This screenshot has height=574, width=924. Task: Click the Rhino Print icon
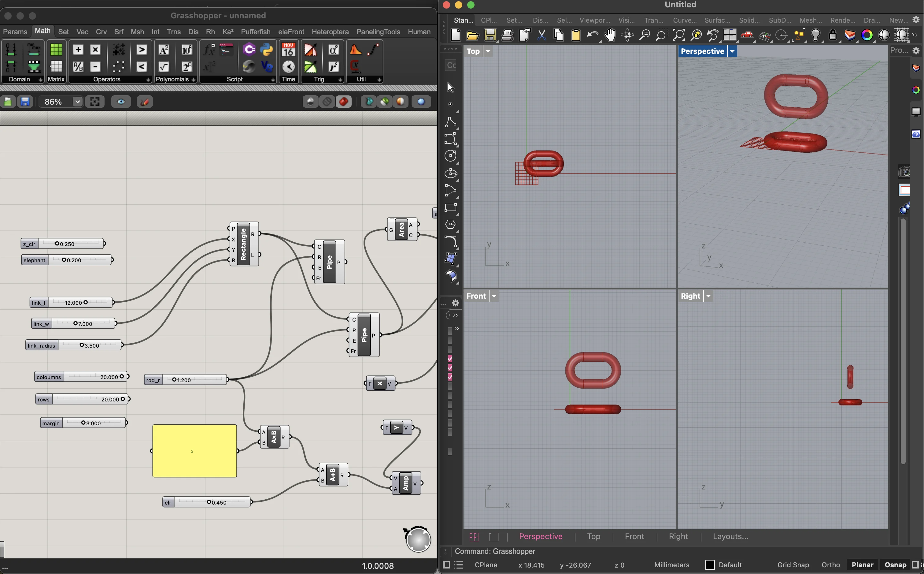(507, 35)
